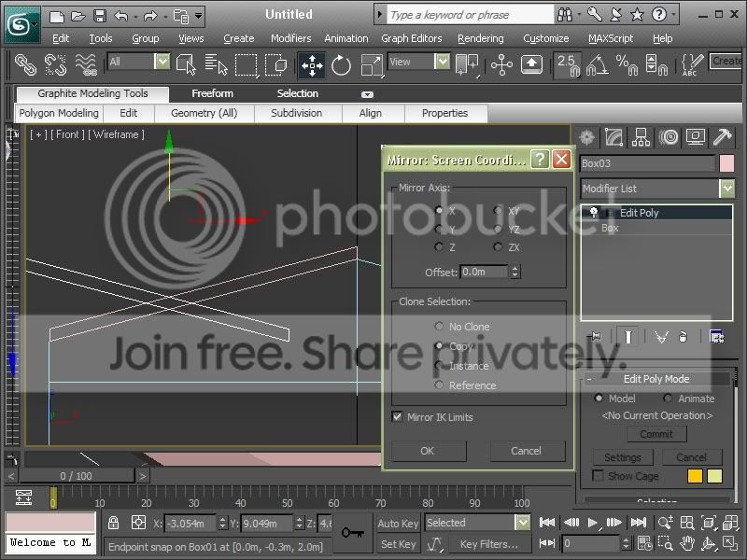Activate the Select and Scale tool
This screenshot has height=560, width=747.
[372, 65]
